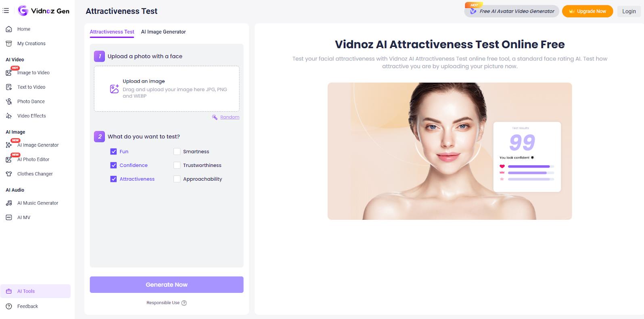This screenshot has width=644, height=319.
Task: Select AI Photo Editor label in sidebar
Action: pyautogui.click(x=33, y=159)
